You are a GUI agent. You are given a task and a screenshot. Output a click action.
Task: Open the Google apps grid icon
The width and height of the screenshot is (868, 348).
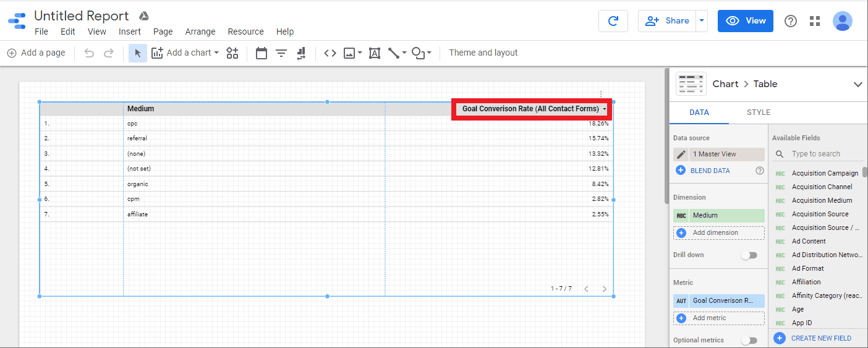(815, 21)
